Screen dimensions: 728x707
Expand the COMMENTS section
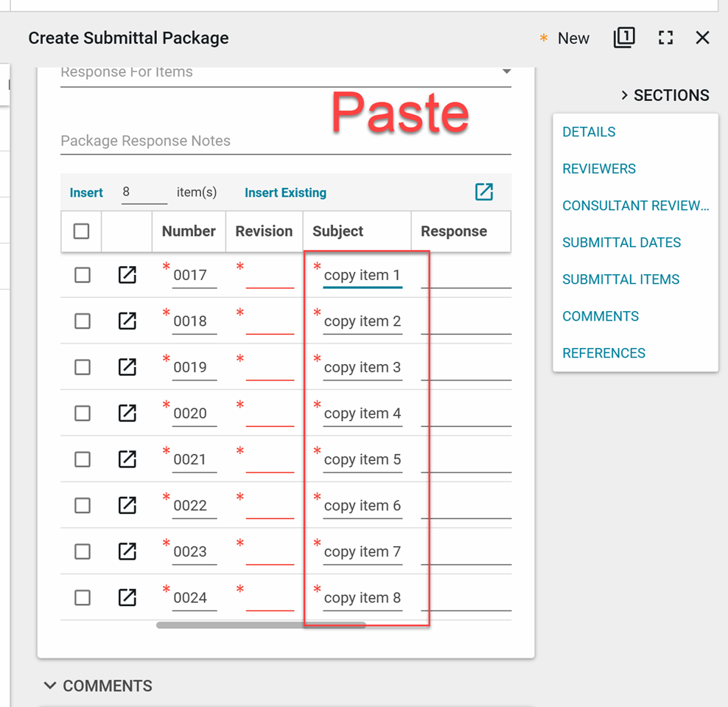pos(50,686)
